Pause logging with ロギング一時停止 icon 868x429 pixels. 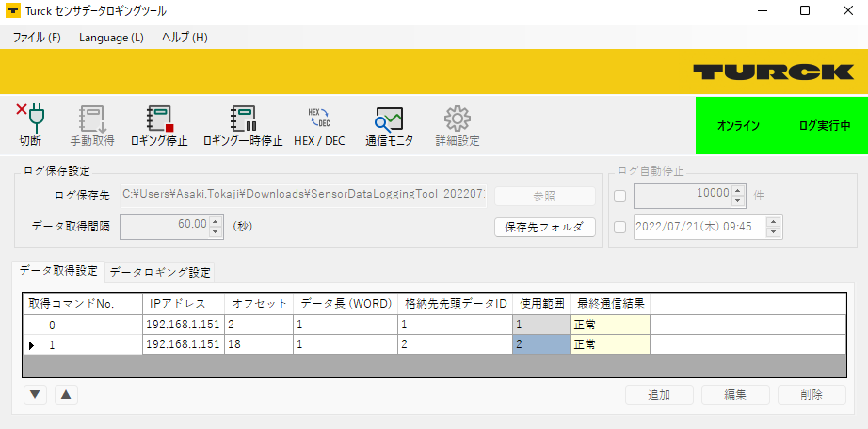243,119
